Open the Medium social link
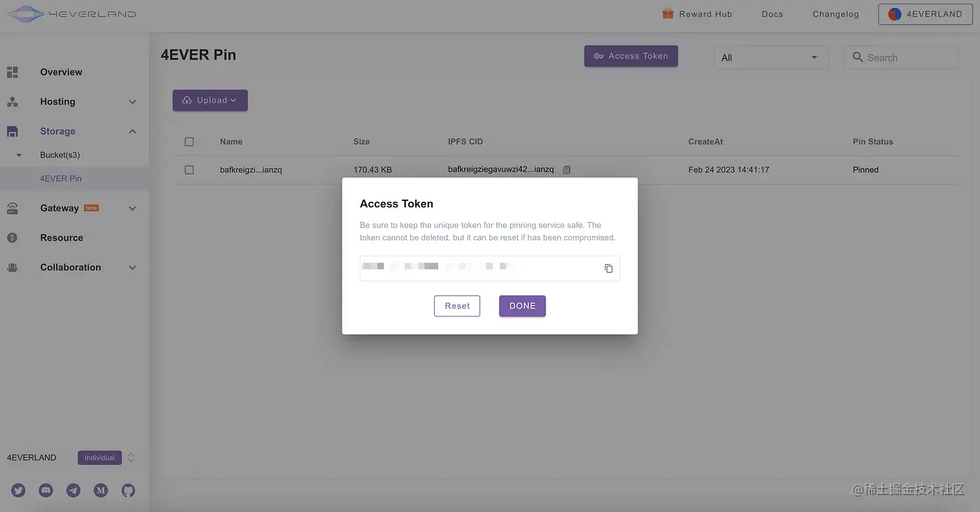This screenshot has width=980, height=512. (101, 490)
